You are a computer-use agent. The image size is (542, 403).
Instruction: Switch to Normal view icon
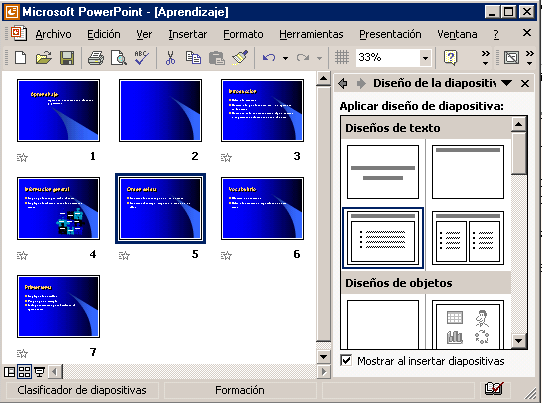9,372
